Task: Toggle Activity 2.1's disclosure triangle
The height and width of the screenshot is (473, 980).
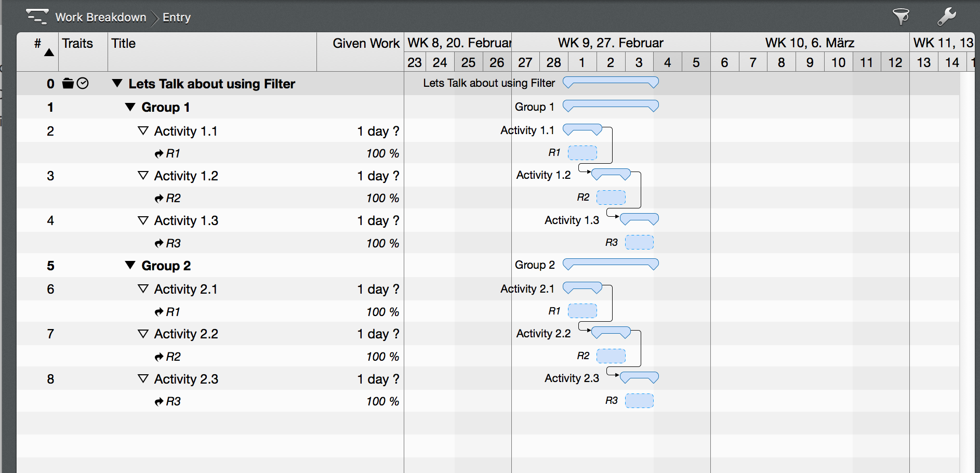Action: [x=143, y=289]
